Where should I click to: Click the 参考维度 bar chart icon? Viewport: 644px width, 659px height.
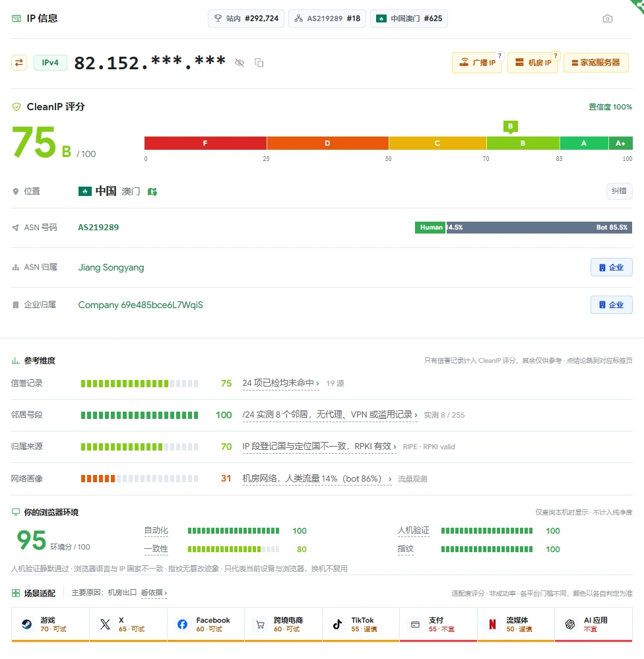(16, 361)
